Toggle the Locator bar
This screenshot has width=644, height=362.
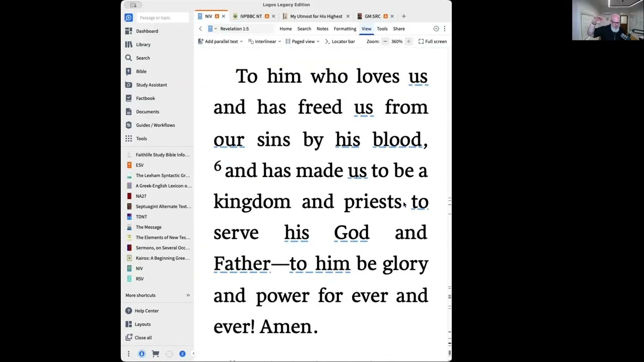(x=340, y=41)
